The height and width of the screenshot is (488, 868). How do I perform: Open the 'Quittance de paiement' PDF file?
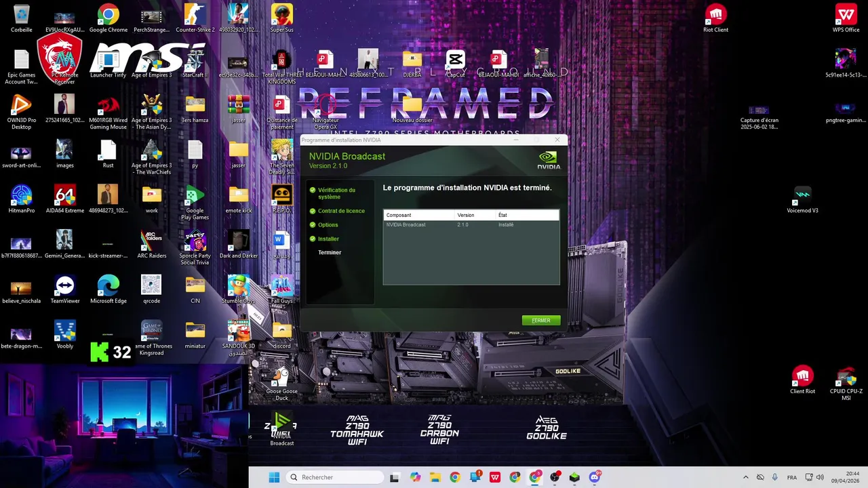pos(282,113)
